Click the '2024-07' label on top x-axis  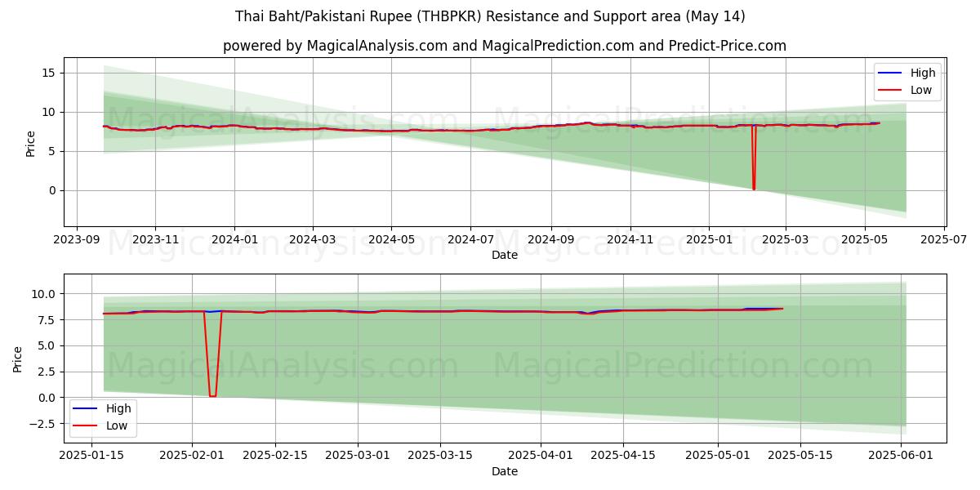pyautogui.click(x=470, y=240)
